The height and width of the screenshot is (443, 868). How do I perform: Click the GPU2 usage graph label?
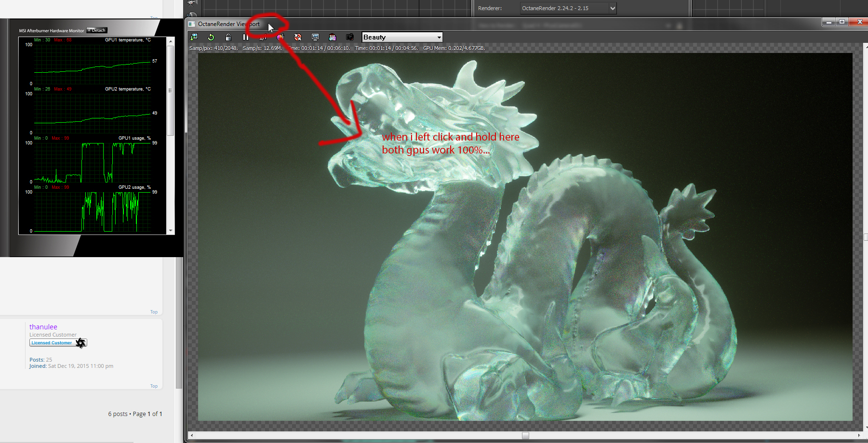pyautogui.click(x=134, y=187)
